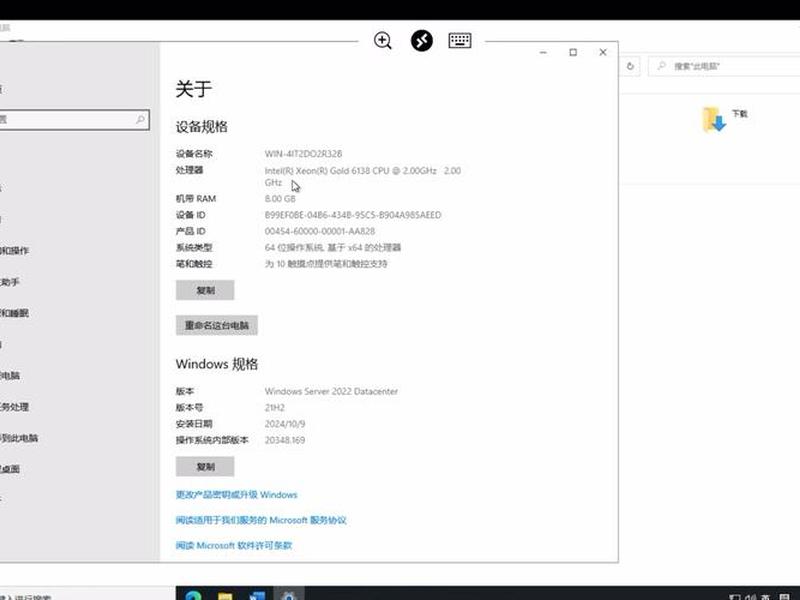This screenshot has width=800, height=600.
Task: Click the 安装日期 label
Action: coord(194,424)
